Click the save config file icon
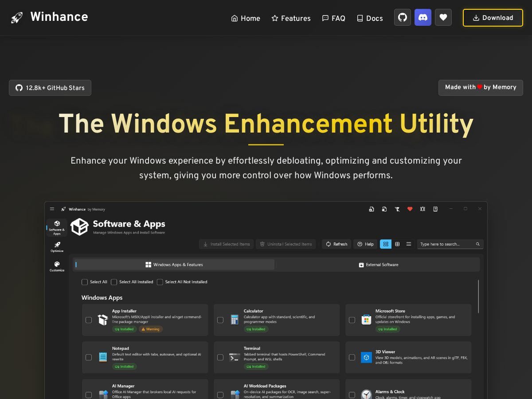 [x=372, y=209]
